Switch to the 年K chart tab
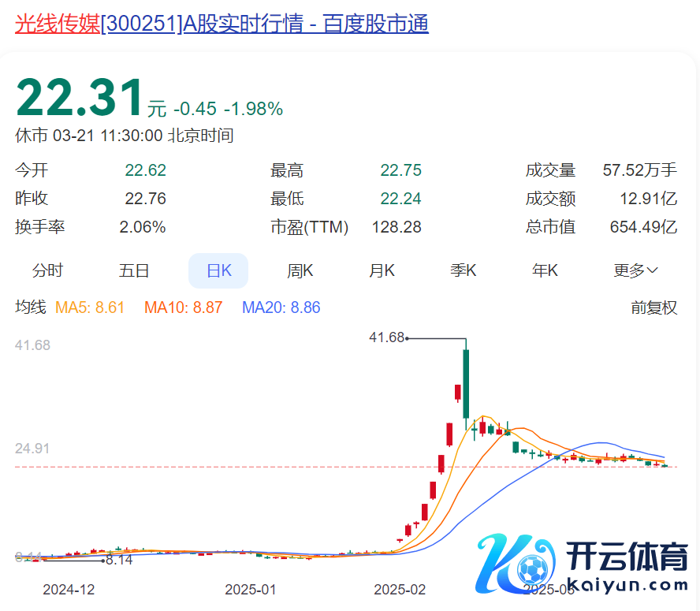This screenshot has height=611, width=700. point(545,271)
